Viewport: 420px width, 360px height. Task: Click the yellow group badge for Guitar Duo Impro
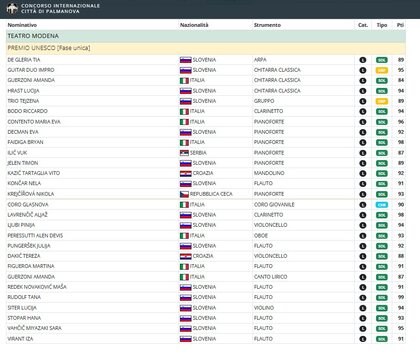(x=382, y=70)
